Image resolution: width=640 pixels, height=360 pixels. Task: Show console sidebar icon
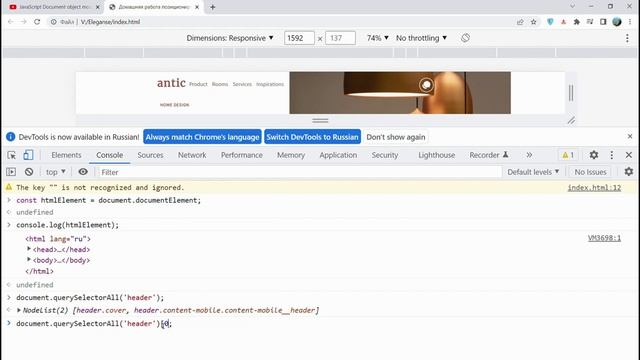coord(11,172)
